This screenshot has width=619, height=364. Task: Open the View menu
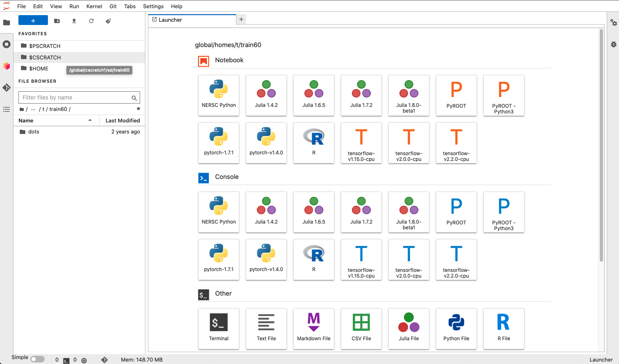pyautogui.click(x=56, y=6)
